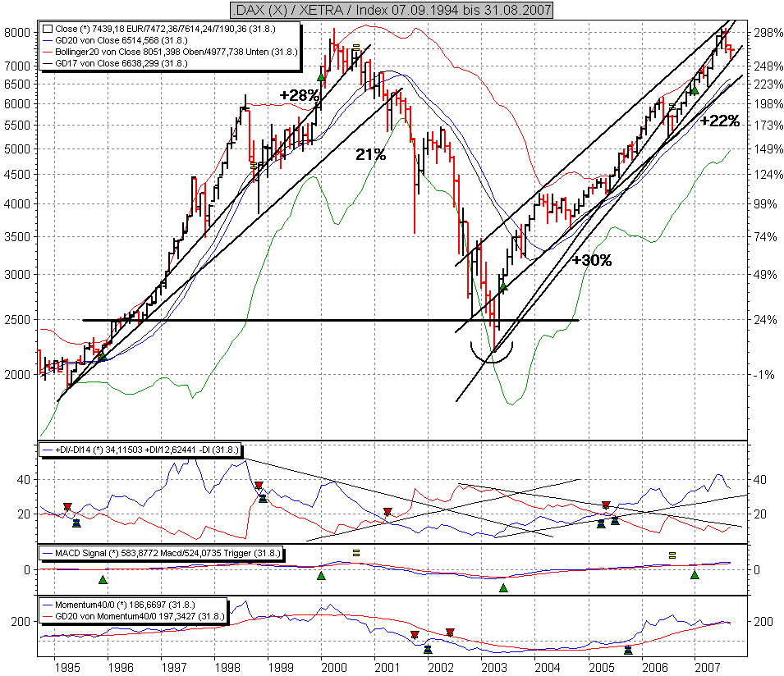Click the chart title .DAX (X) / XETRA / Index
Image resolution: width=784 pixels, height=676 pixels.
click(392, 10)
